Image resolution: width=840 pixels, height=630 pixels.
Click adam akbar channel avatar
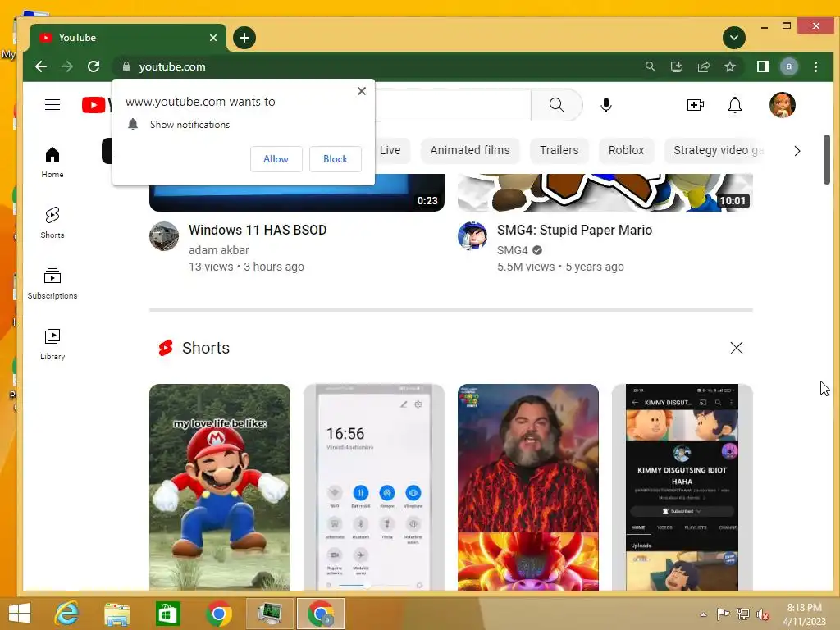[x=164, y=236]
